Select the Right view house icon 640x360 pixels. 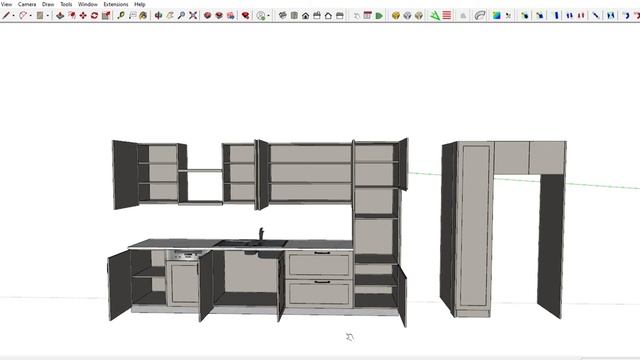tap(317, 16)
